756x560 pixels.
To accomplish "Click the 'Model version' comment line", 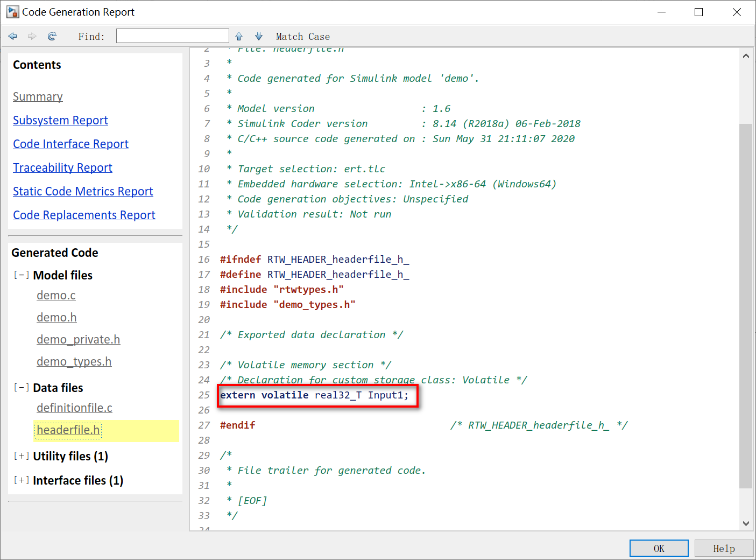I will (x=338, y=109).
